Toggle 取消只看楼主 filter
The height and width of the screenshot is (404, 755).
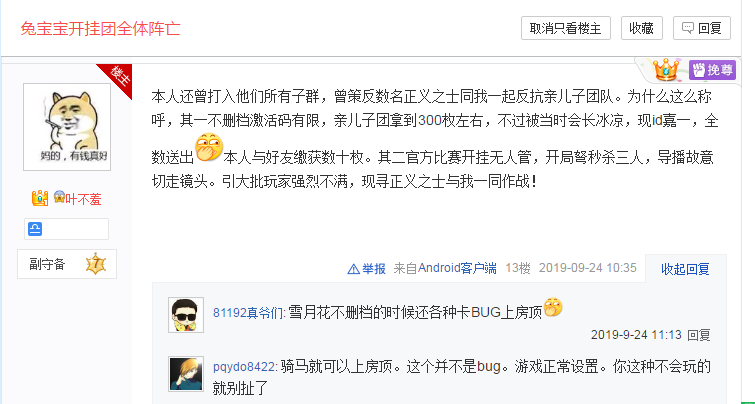pyautogui.click(x=566, y=28)
